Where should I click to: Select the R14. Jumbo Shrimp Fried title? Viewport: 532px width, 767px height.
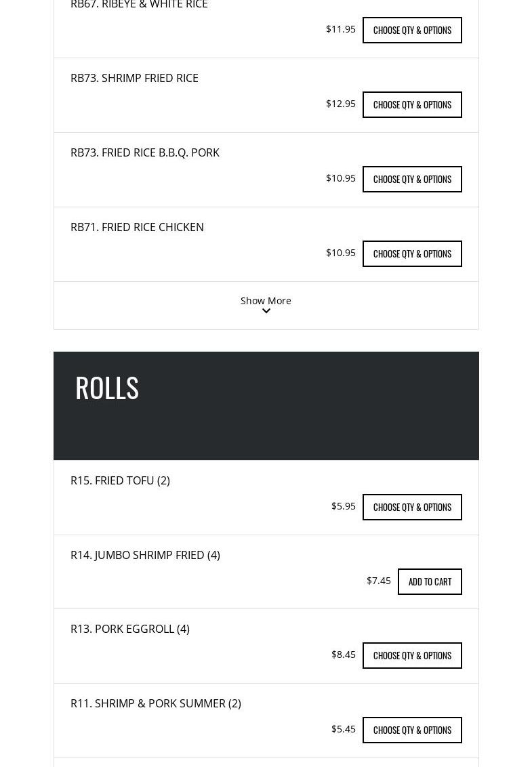click(145, 555)
